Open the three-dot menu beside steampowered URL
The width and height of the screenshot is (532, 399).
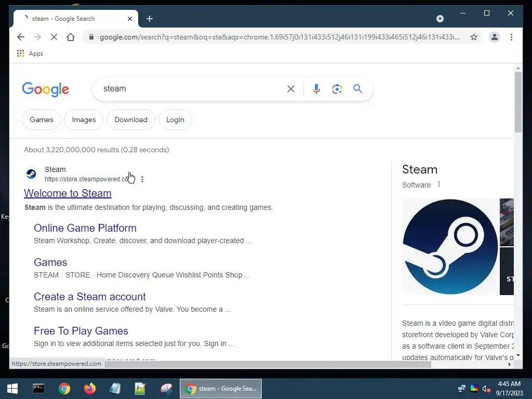142,179
